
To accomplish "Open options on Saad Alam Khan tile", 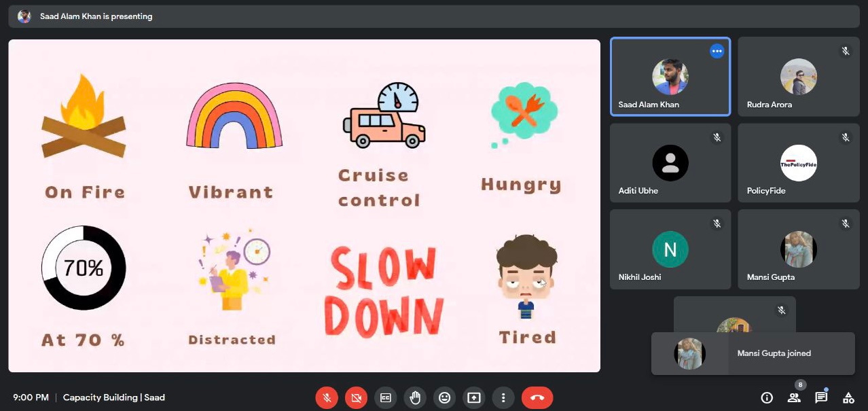I will click(717, 51).
